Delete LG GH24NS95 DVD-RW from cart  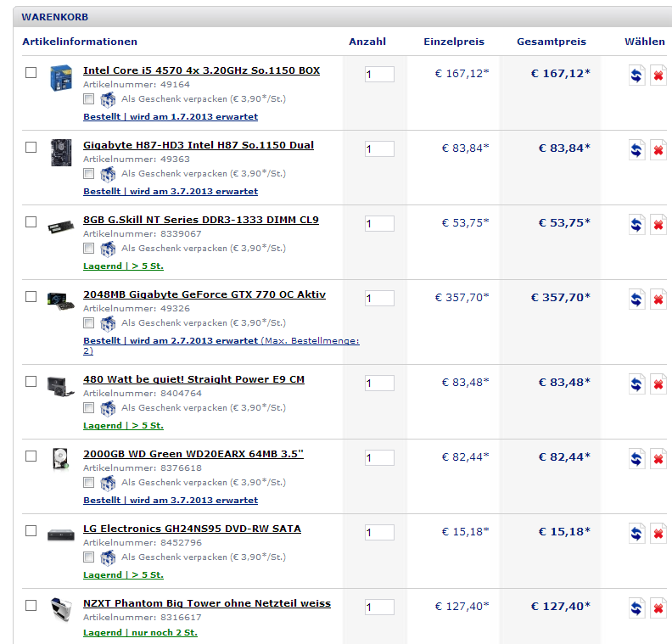click(x=658, y=534)
